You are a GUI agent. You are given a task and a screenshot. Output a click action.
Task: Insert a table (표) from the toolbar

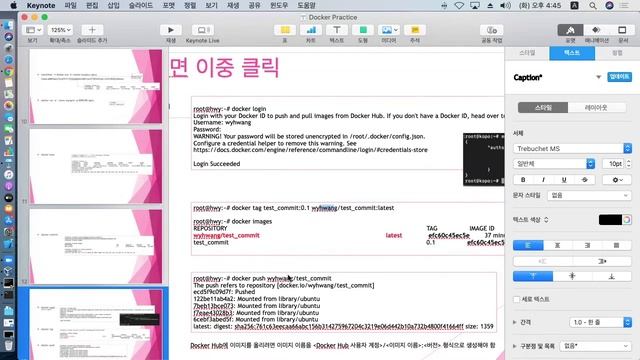[285, 30]
